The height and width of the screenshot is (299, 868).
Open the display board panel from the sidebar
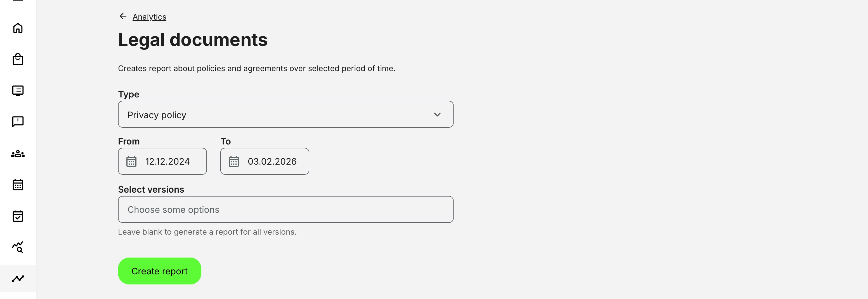(18, 90)
